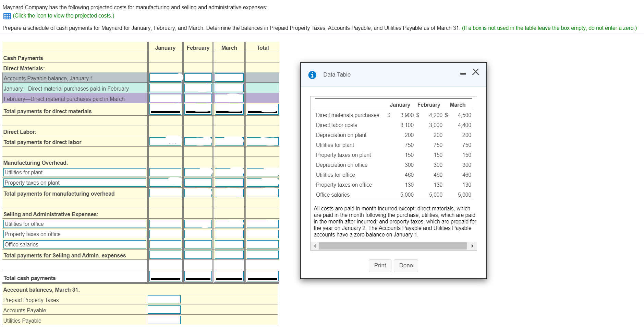Select March field for February direct material purchases

(x=229, y=99)
